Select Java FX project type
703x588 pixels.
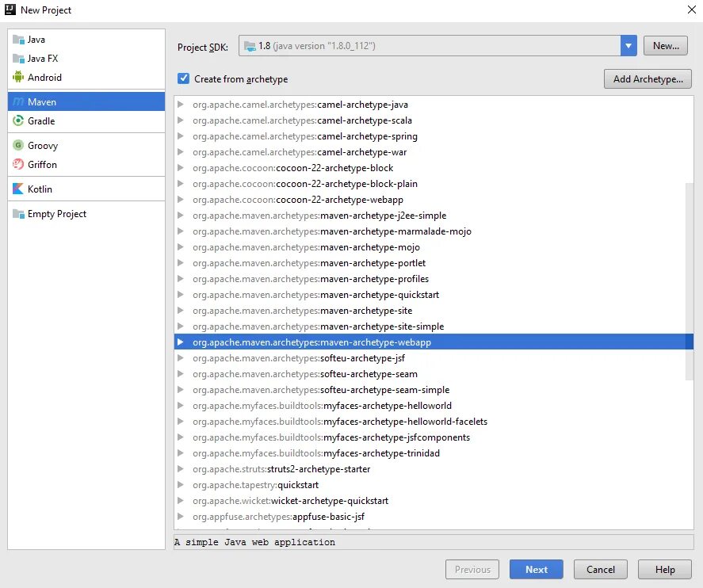86,59
